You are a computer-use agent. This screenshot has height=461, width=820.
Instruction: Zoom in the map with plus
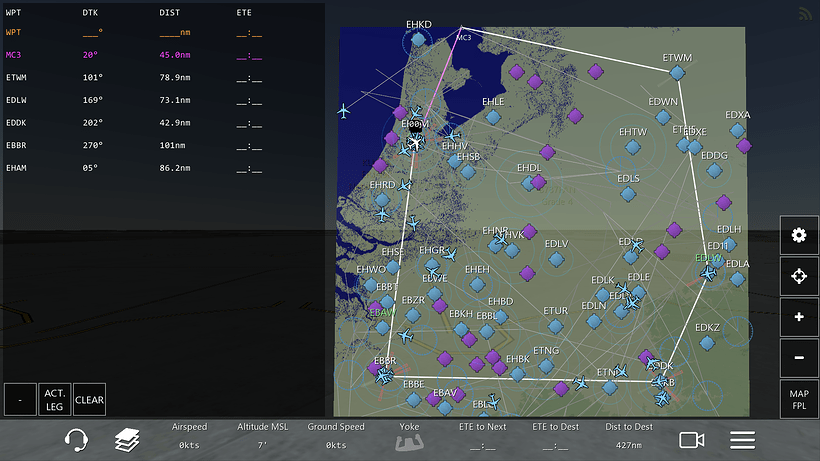[799, 317]
